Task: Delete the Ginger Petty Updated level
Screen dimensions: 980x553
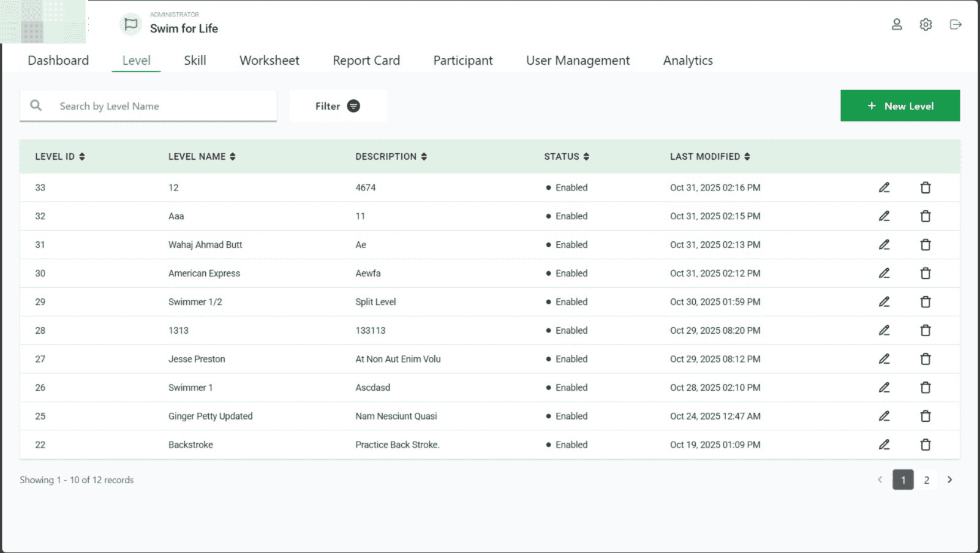Action: click(x=925, y=416)
